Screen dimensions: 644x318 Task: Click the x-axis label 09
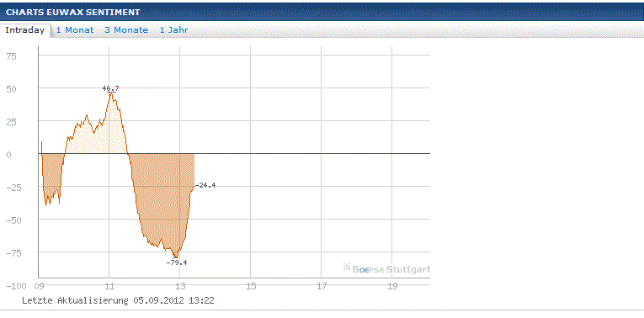click(40, 286)
